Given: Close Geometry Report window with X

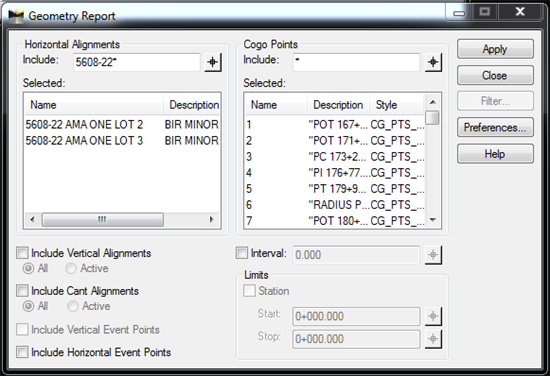Looking at the screenshot, I should [520, 12].
